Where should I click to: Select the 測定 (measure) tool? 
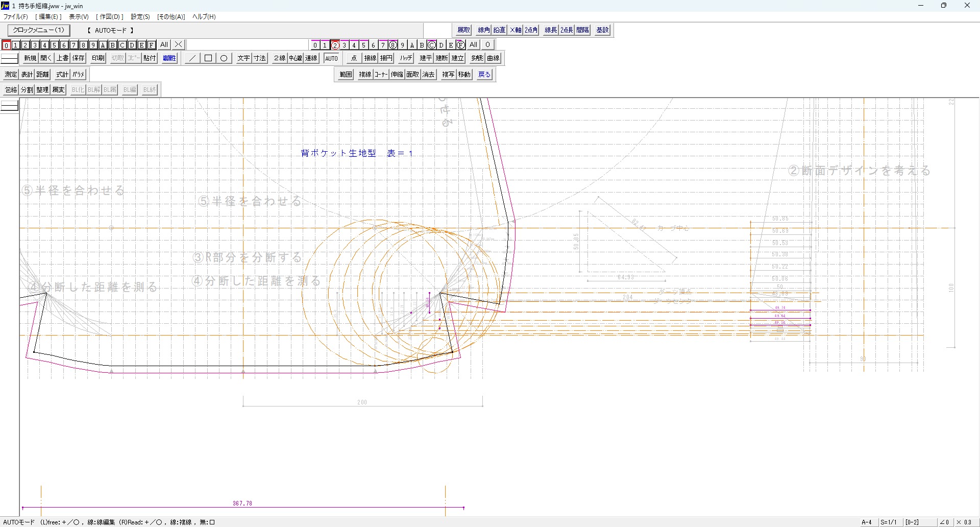pyautogui.click(x=11, y=75)
